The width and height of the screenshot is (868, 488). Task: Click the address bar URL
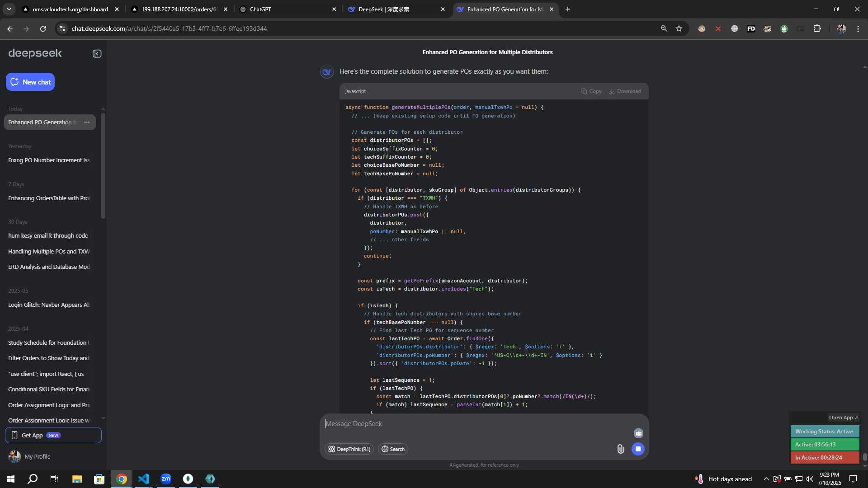(169, 28)
